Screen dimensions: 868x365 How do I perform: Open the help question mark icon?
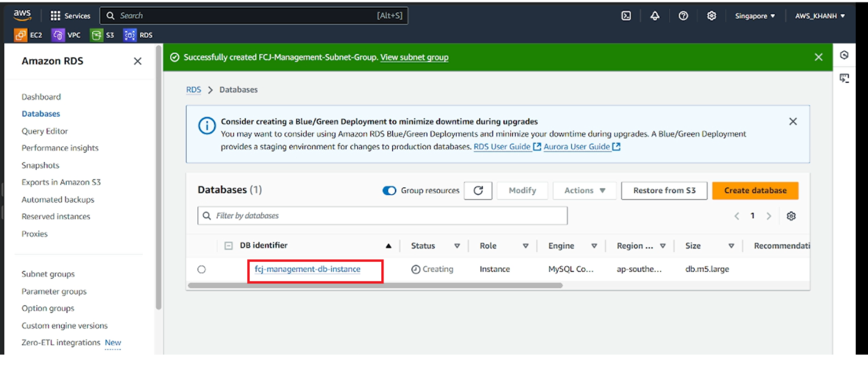coord(683,16)
